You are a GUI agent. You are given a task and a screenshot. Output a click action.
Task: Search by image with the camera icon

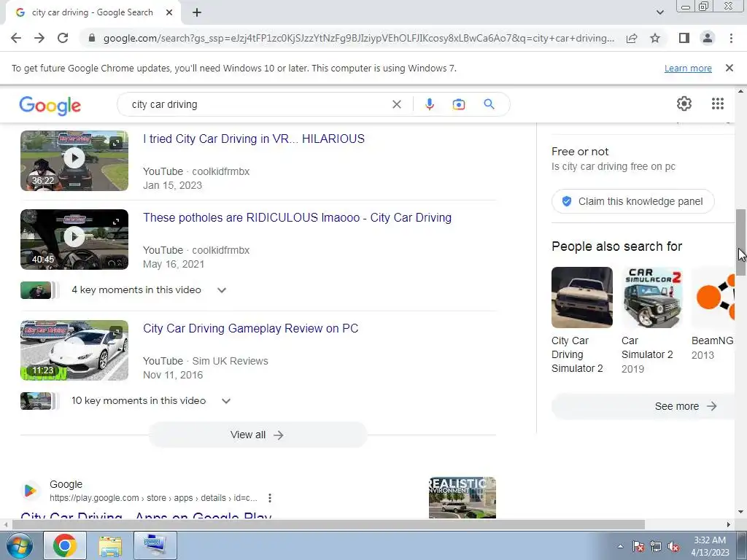(x=459, y=104)
